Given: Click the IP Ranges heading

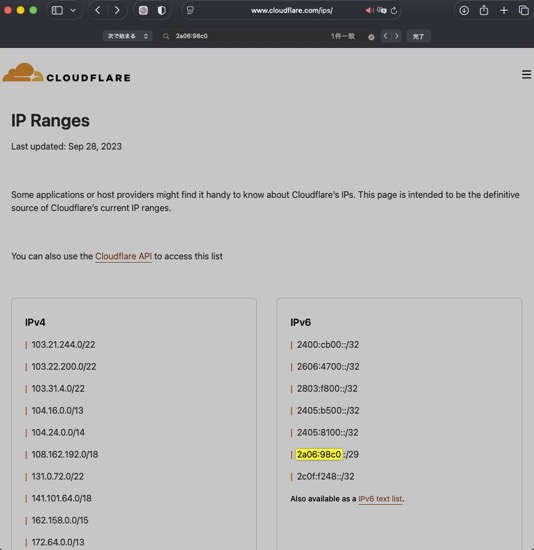Looking at the screenshot, I should pos(50,121).
